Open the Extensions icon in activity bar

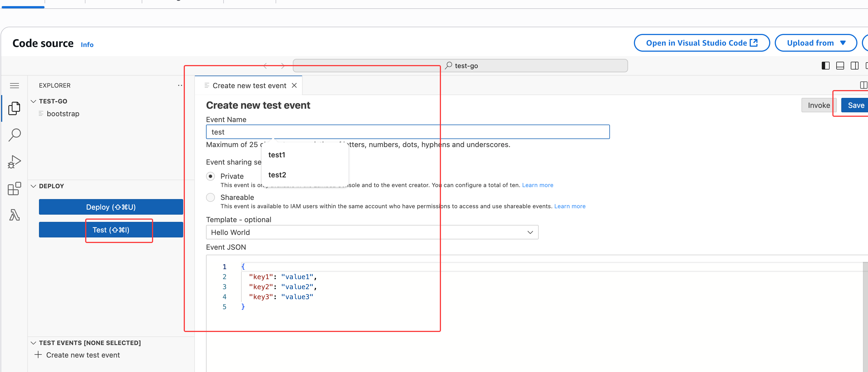pos(14,189)
